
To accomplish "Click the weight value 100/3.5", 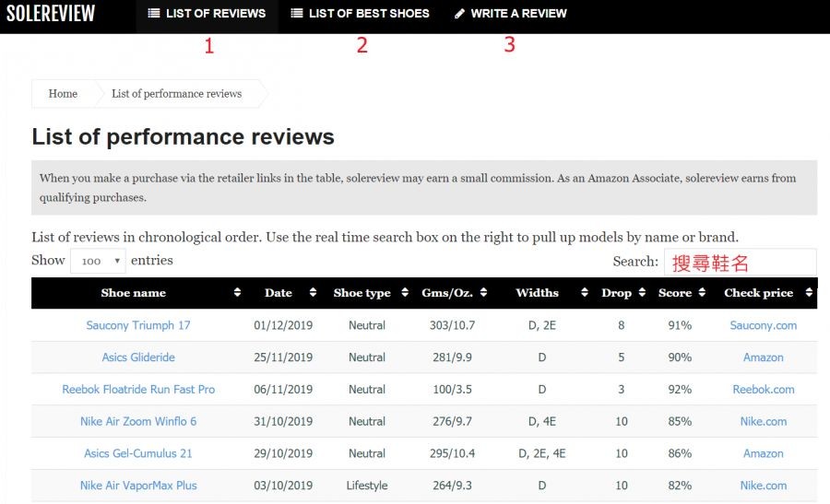I will pos(452,390).
